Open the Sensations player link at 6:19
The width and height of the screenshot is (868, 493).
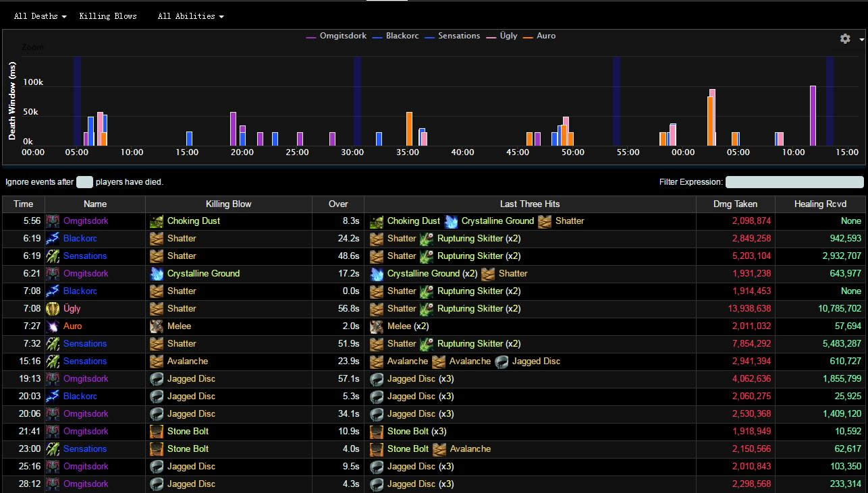[x=85, y=256]
